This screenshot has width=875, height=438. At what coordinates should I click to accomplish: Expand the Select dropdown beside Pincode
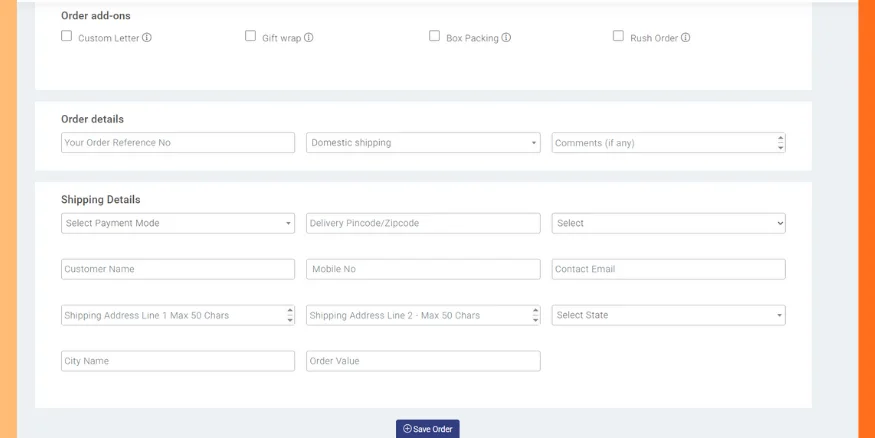coord(669,223)
